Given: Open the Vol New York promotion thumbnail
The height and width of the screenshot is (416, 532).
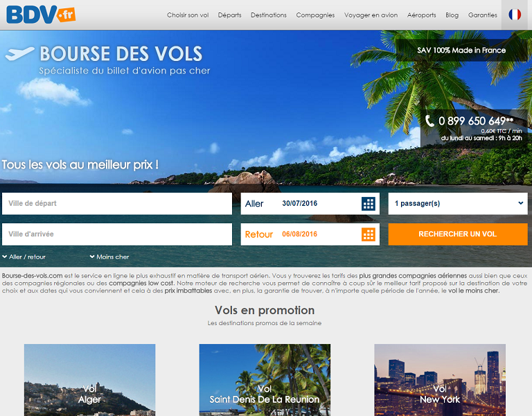Looking at the screenshot, I should pos(440,380).
